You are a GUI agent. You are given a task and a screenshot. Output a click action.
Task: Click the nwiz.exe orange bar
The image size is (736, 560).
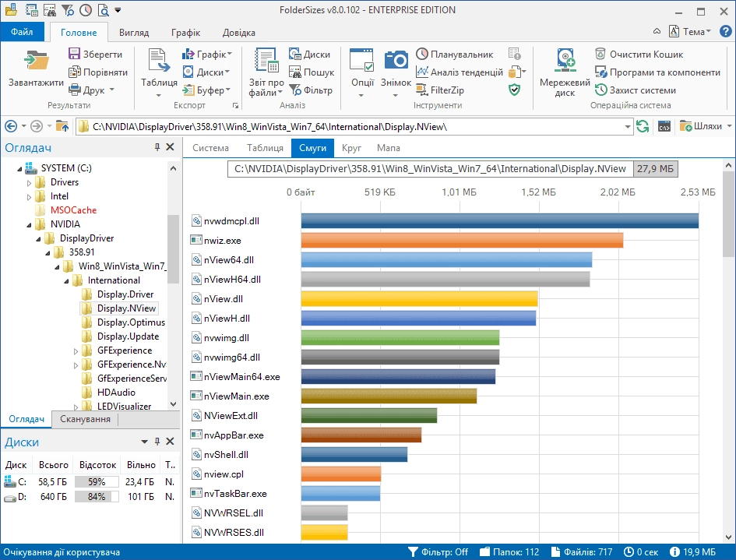(x=462, y=240)
